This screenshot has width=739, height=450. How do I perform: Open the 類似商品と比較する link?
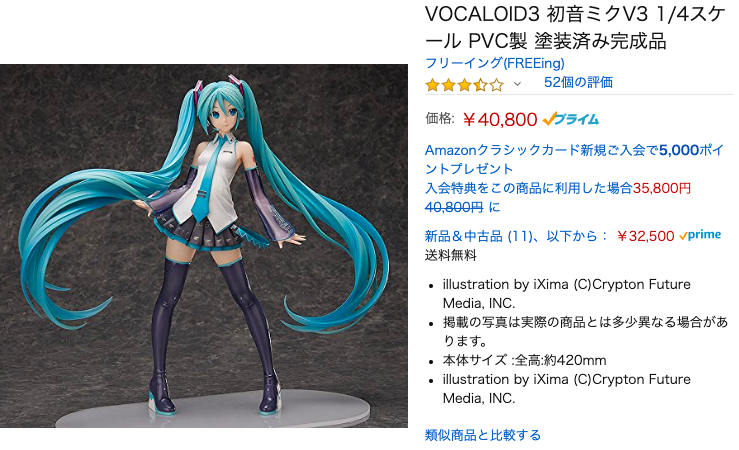(483, 435)
